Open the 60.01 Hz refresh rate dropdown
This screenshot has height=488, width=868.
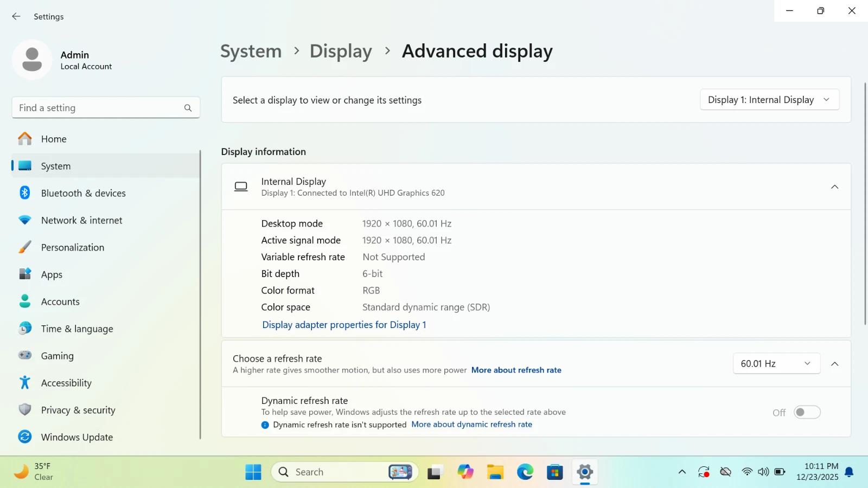click(776, 364)
